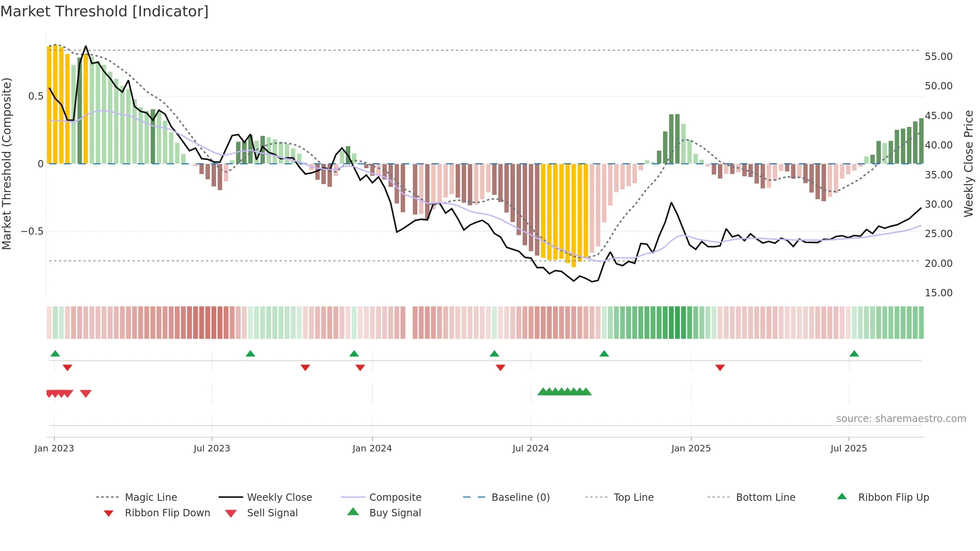Click the green Buy Signal legend triangle

pyautogui.click(x=353, y=511)
